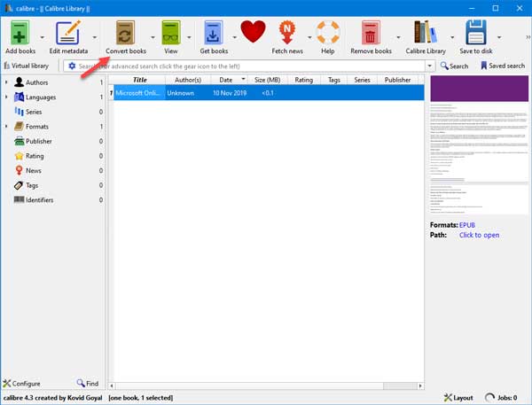Click the 'Click to open' path link
This screenshot has width=532, height=405.
coord(479,235)
